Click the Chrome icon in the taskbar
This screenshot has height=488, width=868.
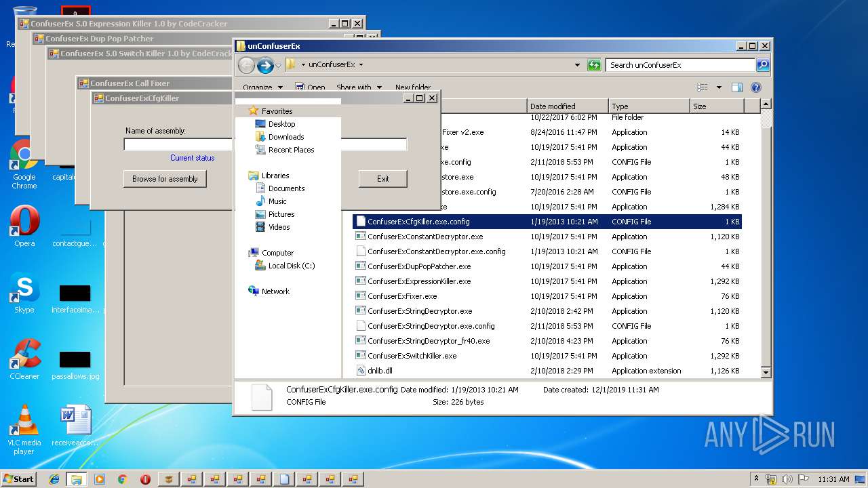click(x=122, y=479)
